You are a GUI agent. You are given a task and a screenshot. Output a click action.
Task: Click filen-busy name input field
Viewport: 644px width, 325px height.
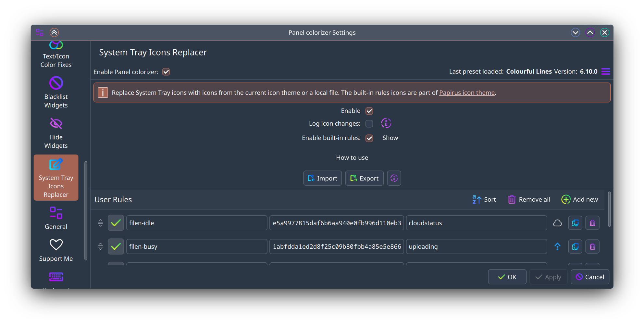pos(197,246)
